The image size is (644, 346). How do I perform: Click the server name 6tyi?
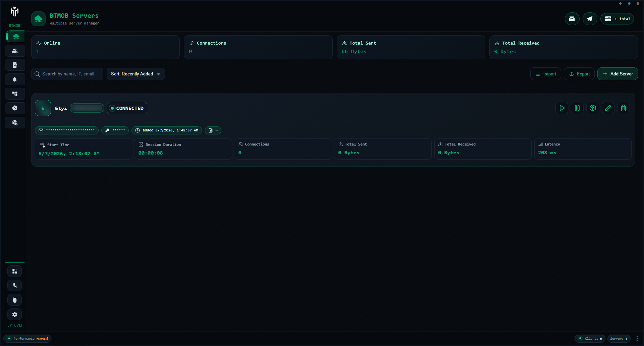pos(61,108)
